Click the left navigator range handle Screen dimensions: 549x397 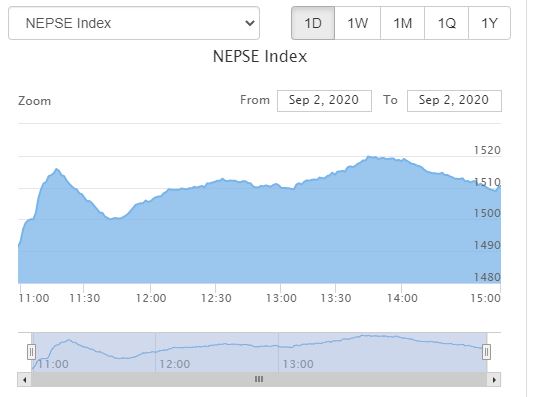point(31,352)
